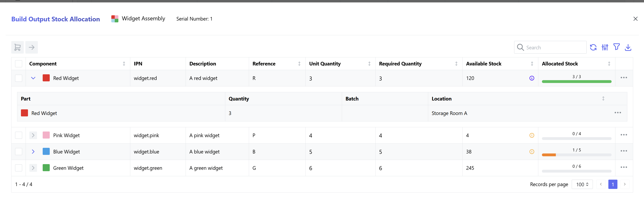
Task: Open the table column settings icon
Action: pos(605,47)
